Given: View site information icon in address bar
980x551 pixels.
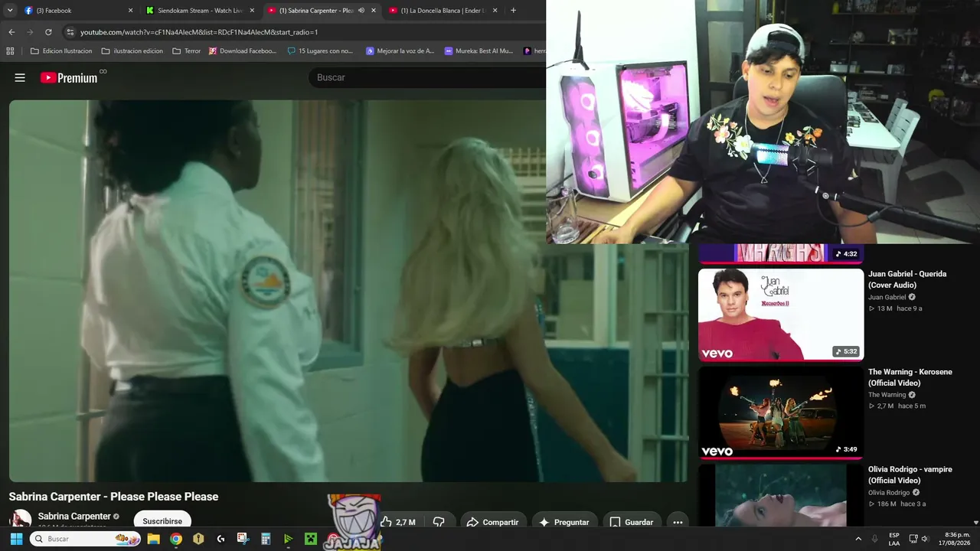Looking at the screenshot, I should (70, 32).
